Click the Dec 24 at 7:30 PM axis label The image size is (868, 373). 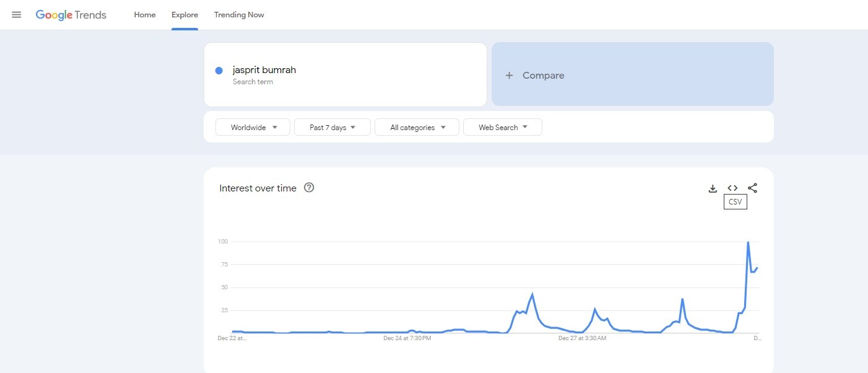(407, 338)
